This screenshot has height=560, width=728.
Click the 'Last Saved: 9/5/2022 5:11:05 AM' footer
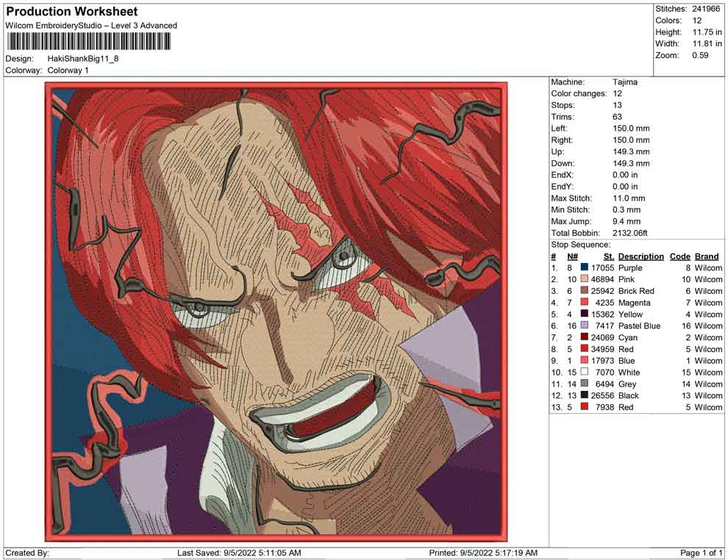coord(239,553)
